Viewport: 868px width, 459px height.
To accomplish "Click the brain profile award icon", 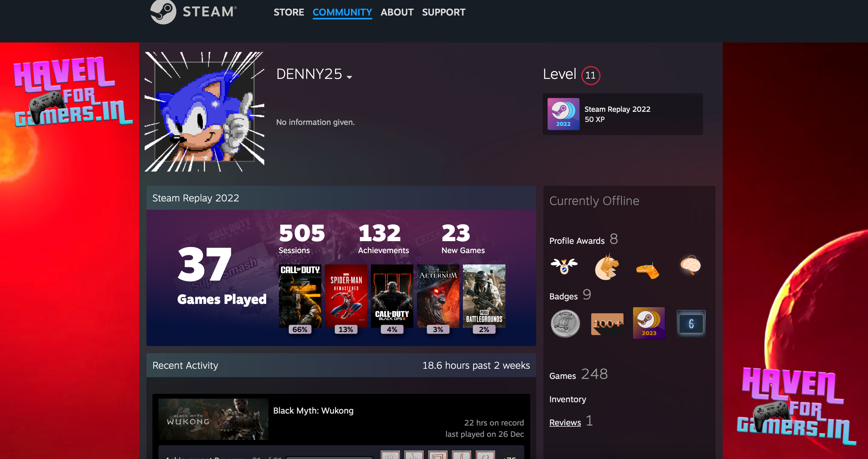I will 690,265.
